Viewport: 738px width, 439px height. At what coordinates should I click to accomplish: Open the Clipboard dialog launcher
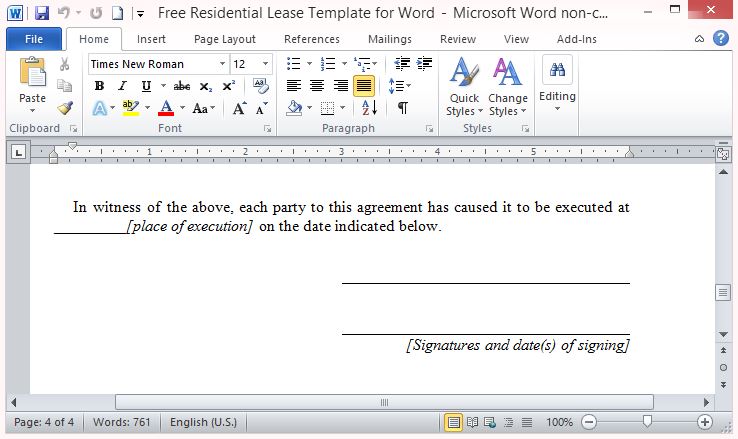tap(73, 128)
